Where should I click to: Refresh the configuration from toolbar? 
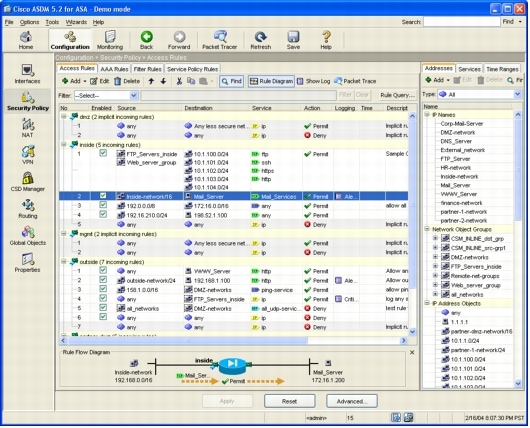coord(261,40)
